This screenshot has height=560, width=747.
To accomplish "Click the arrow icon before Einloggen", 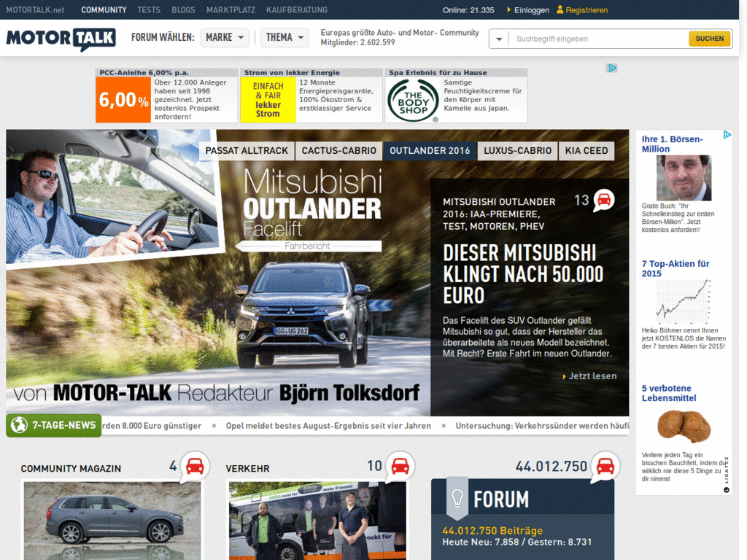I will click(x=508, y=9).
